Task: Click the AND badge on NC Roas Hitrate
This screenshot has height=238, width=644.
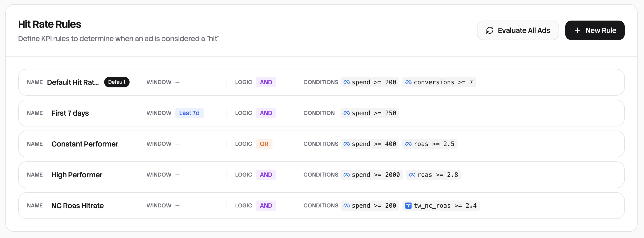Action: (x=266, y=206)
